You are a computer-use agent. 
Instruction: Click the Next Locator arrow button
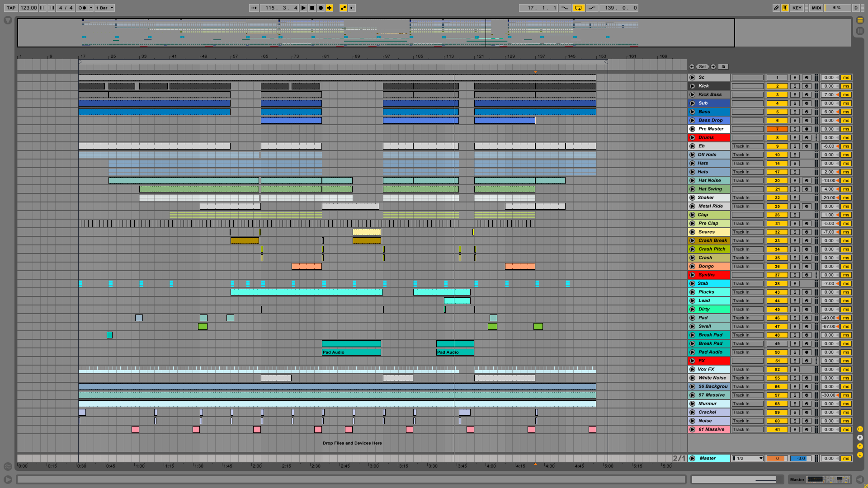[x=713, y=66]
